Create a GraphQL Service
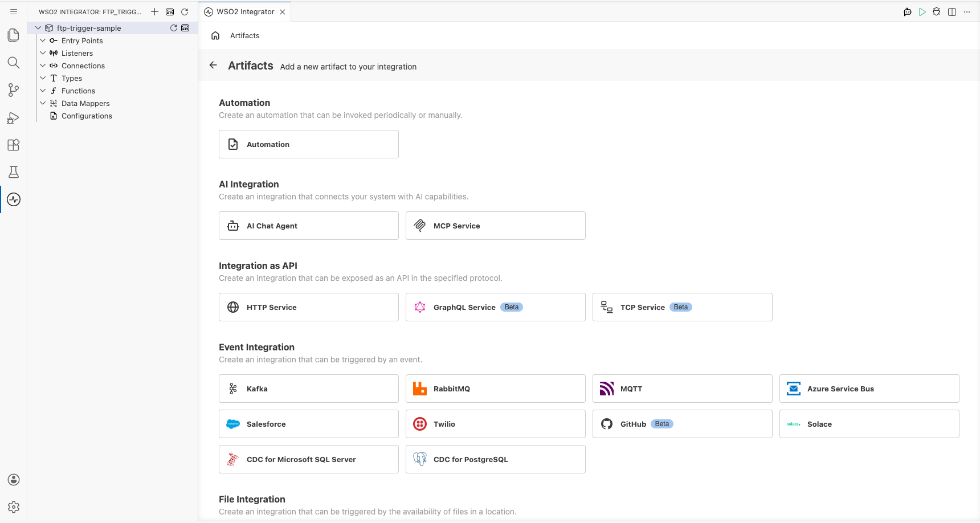Screen dimensions: 980x523 (x=496, y=307)
